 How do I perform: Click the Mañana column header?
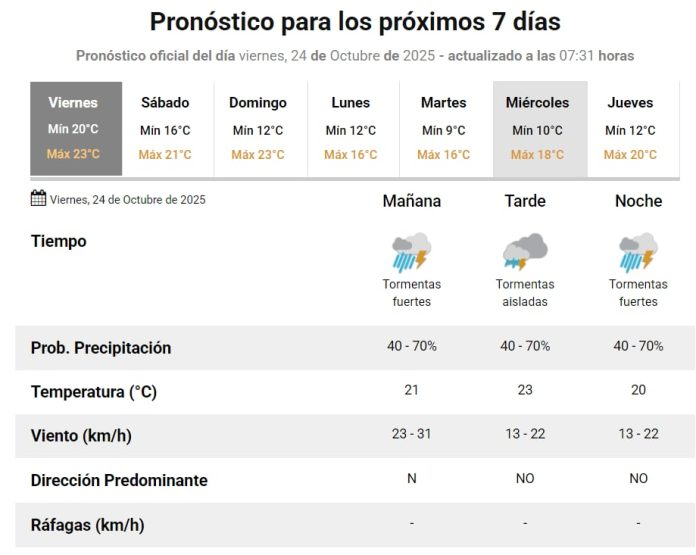pyautogui.click(x=411, y=201)
